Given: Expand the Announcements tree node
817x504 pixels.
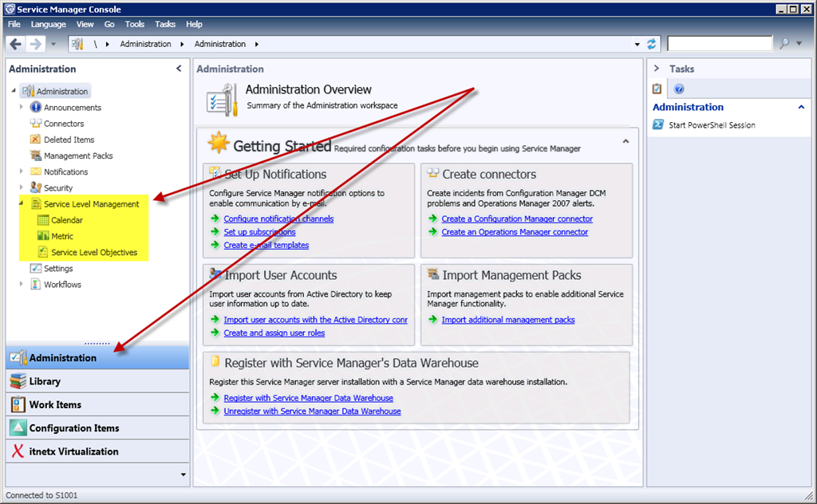Looking at the screenshot, I should (x=22, y=108).
